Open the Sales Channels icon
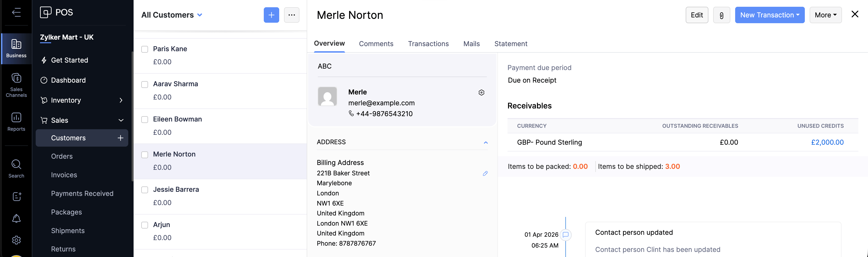 (x=16, y=85)
